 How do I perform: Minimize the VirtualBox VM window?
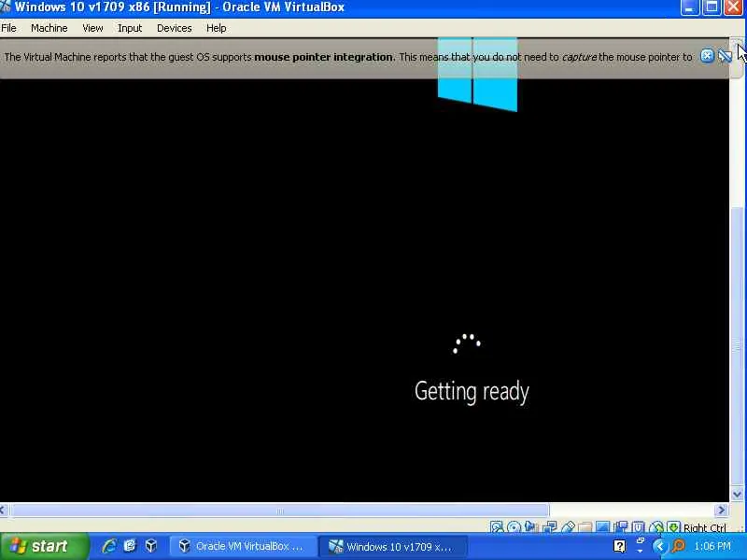[x=689, y=7]
